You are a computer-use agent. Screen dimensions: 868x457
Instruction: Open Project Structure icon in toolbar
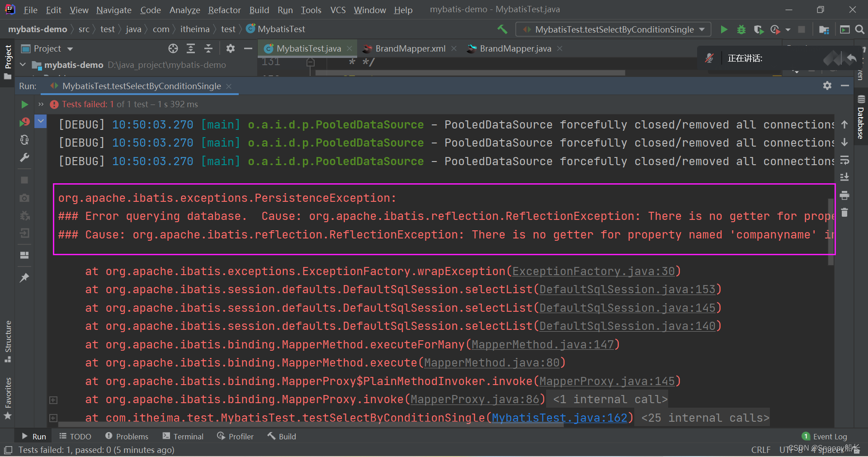tap(824, 29)
